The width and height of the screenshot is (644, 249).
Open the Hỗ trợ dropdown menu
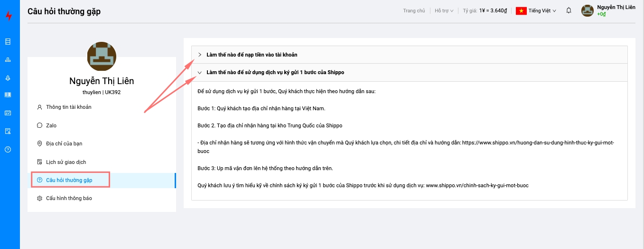[x=444, y=11]
